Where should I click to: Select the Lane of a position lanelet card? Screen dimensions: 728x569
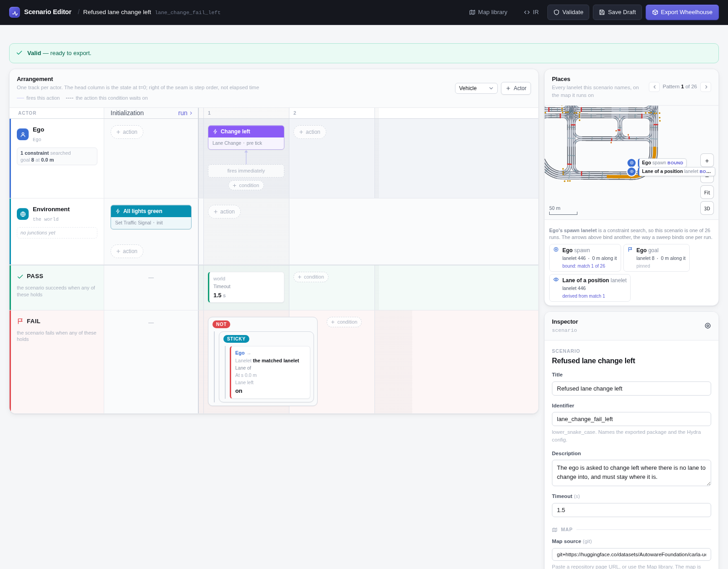(x=590, y=288)
